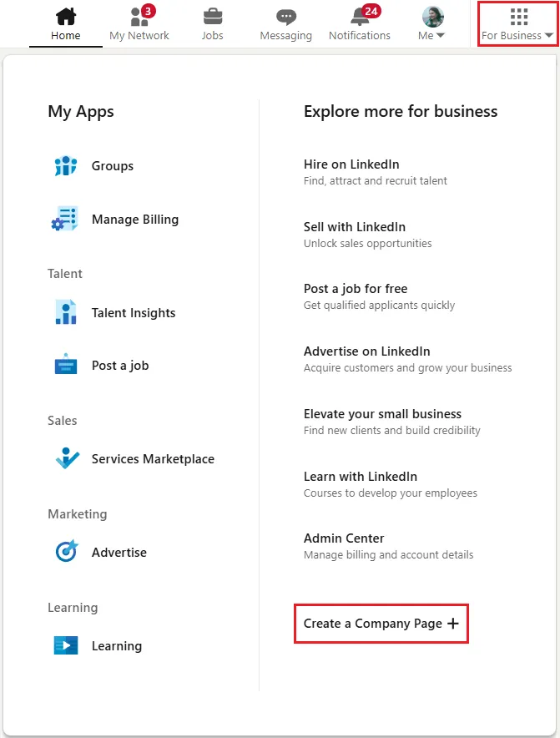The width and height of the screenshot is (560, 738).
Task: Click the Jobs briefcase icon
Action: coord(212,17)
